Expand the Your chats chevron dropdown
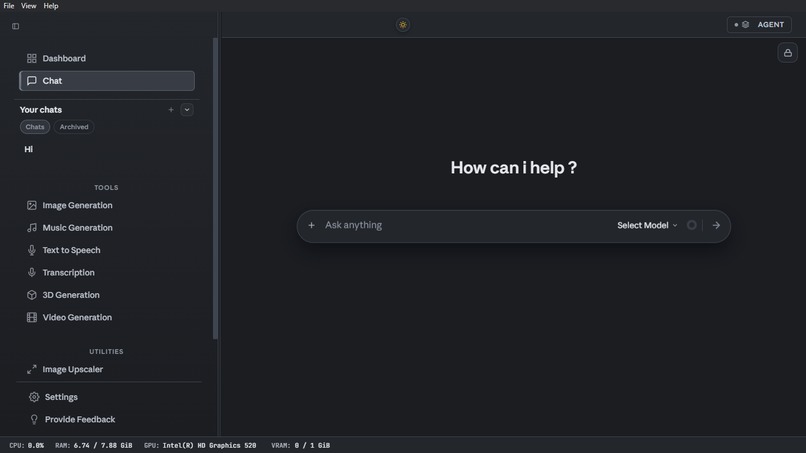This screenshot has width=806, height=453. tap(187, 110)
